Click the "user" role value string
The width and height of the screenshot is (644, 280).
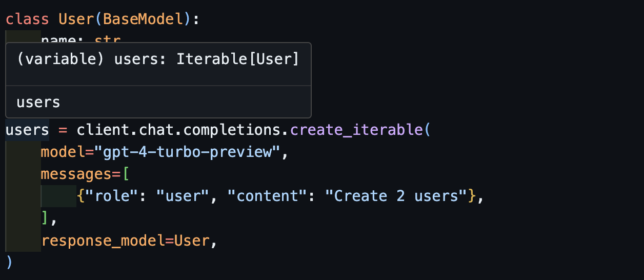point(182,196)
